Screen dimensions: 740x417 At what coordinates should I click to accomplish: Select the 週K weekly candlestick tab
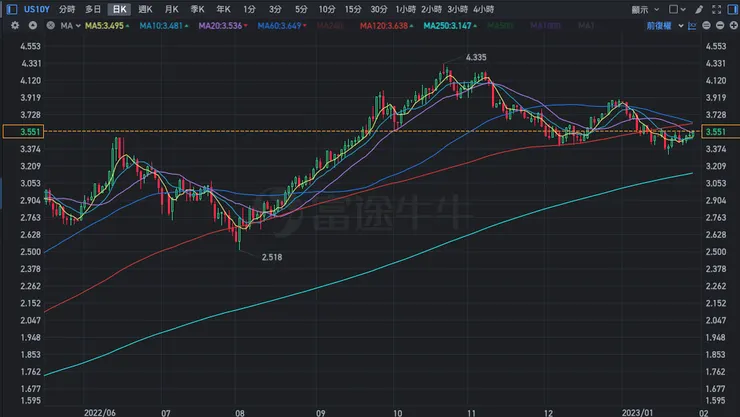pyautogui.click(x=145, y=9)
